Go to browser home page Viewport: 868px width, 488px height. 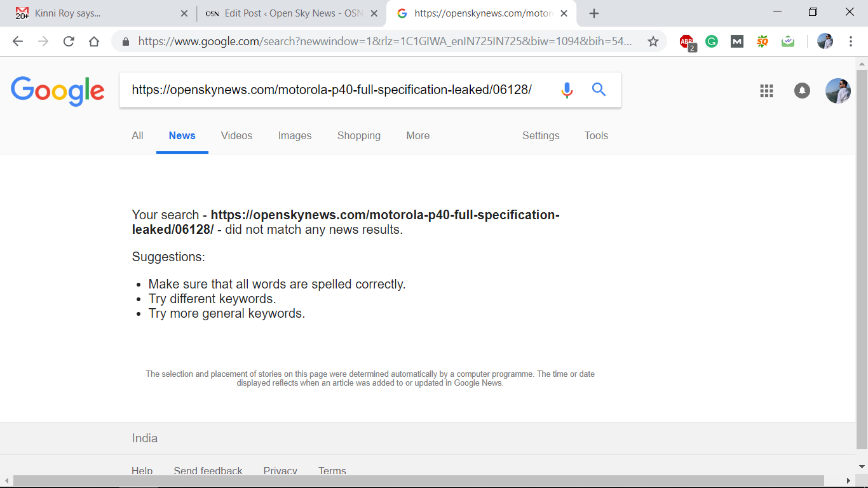[94, 42]
